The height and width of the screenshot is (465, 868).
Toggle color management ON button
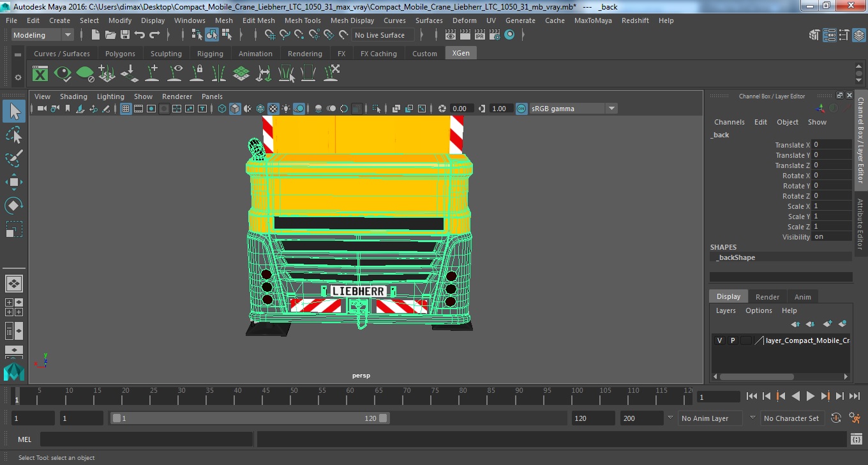pos(521,109)
